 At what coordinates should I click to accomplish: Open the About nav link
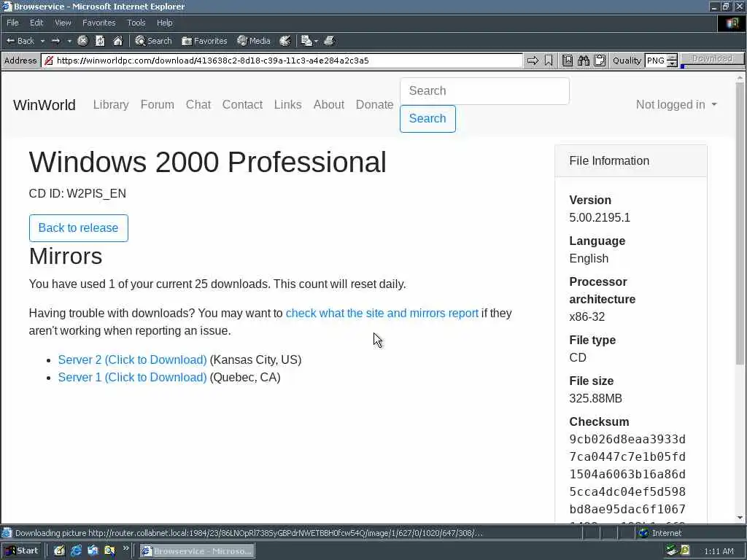tap(329, 105)
